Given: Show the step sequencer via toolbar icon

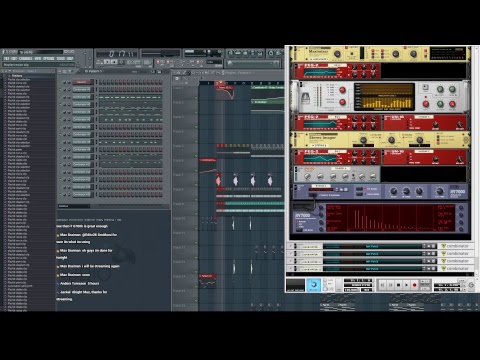Looking at the screenshot, I should [x=238, y=53].
